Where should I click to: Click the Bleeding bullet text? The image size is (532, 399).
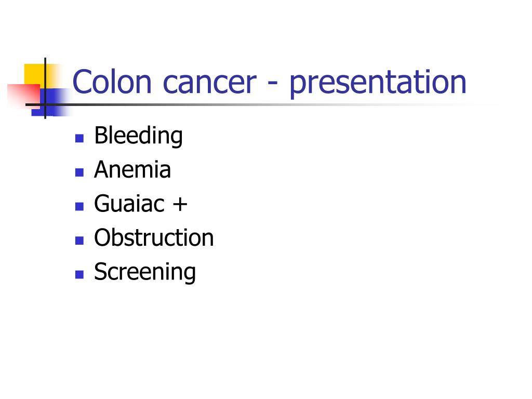click(x=138, y=136)
